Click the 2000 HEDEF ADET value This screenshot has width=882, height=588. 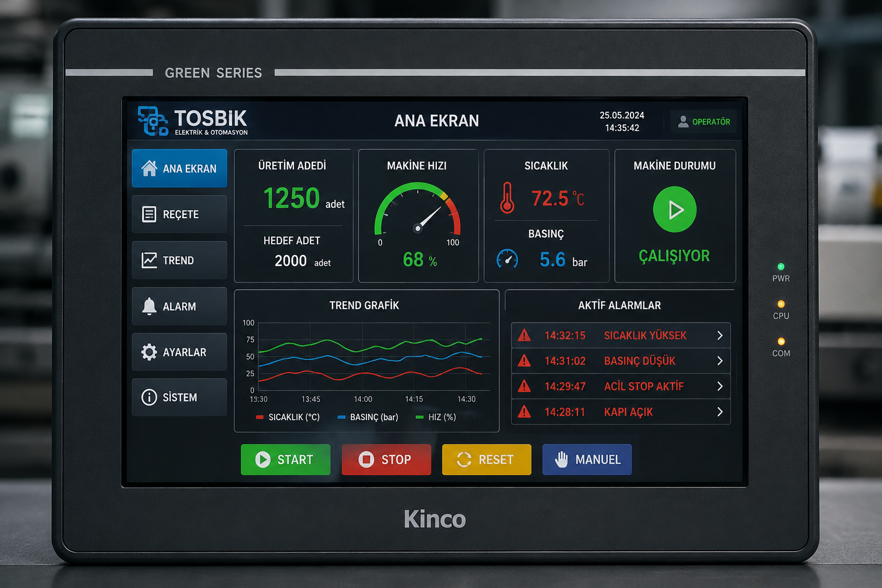tap(291, 261)
